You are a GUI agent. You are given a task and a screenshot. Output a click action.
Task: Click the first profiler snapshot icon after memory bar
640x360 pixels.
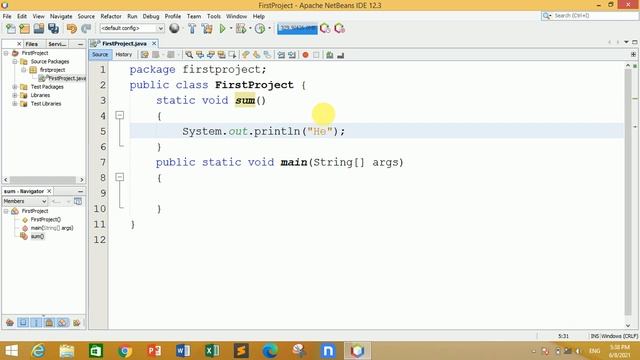pyautogui.click(x=325, y=29)
